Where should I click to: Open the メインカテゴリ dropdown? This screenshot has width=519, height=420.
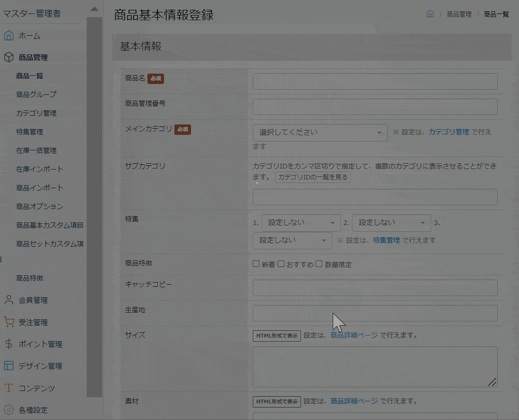pyautogui.click(x=320, y=133)
